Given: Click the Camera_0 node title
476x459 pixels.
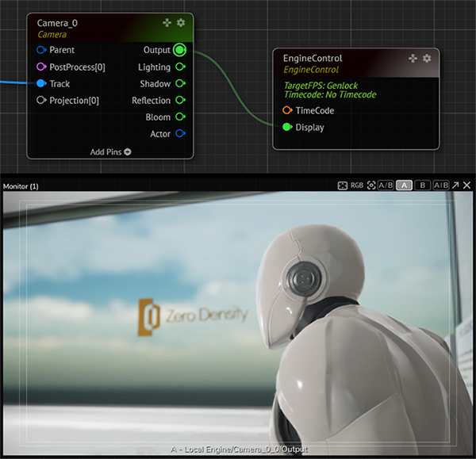Looking at the screenshot, I should (x=57, y=23).
